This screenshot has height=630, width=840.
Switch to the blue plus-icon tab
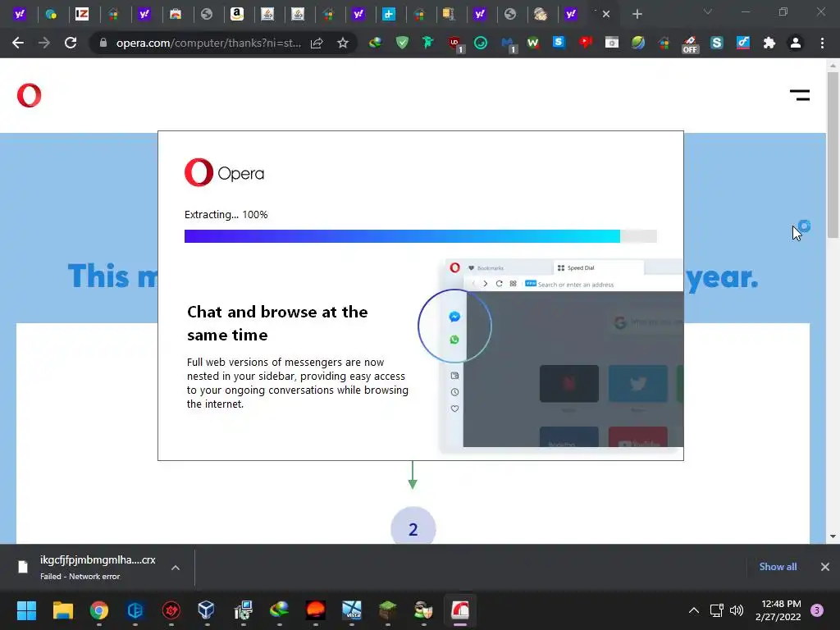389,14
